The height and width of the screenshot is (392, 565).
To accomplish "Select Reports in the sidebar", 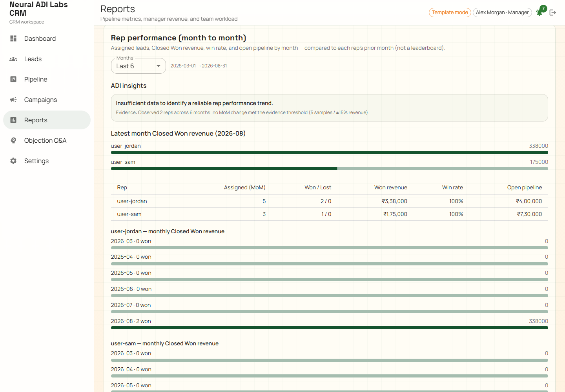I will [47, 120].
